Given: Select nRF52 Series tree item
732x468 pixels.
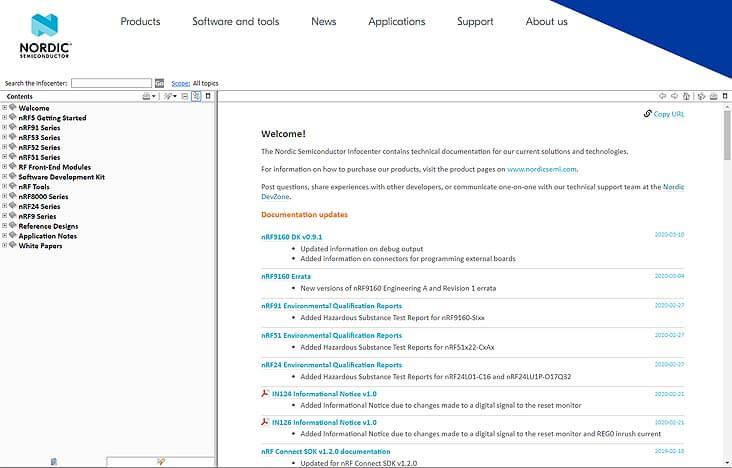Looking at the screenshot, I should click(x=39, y=147).
